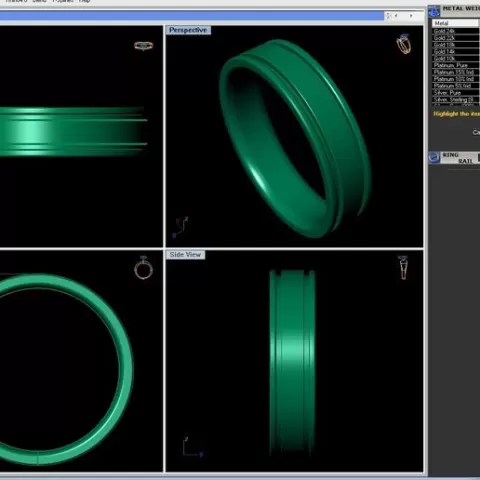Click the Metal column header
The image size is (480, 480).
pos(455,23)
